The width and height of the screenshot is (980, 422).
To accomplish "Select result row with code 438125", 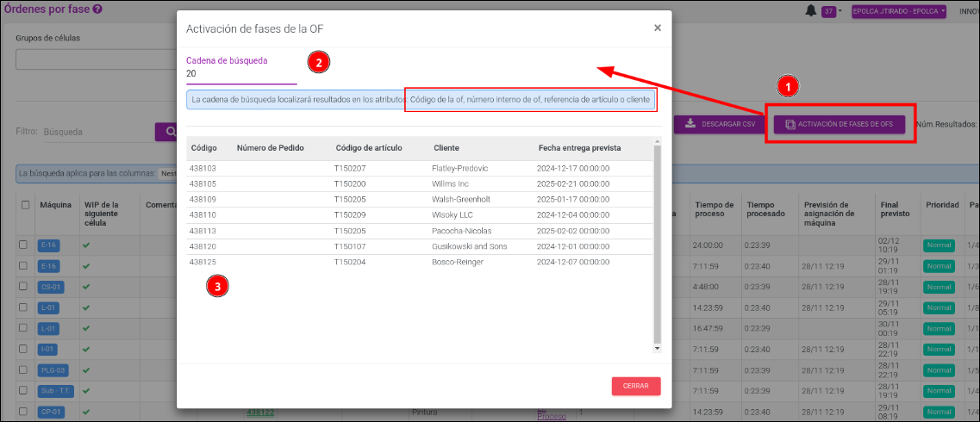I will 420,262.
